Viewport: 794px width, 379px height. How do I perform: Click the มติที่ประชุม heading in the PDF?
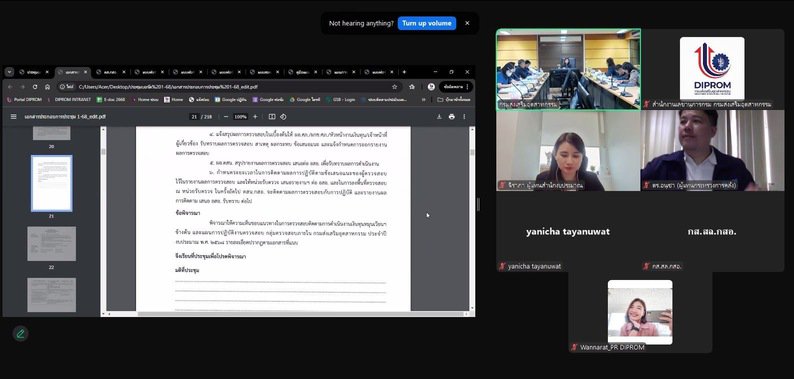pyautogui.click(x=187, y=271)
